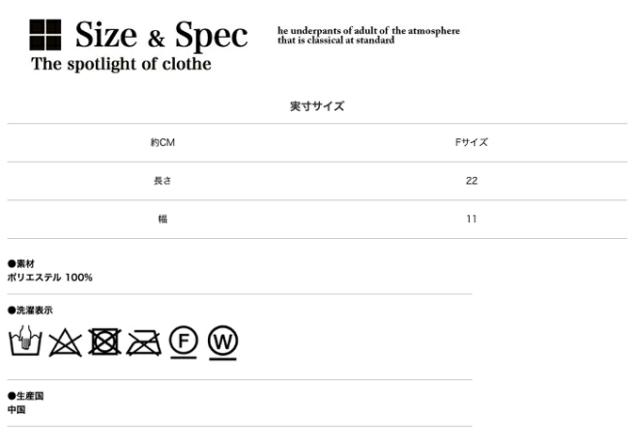Click the length value 22
The width and height of the screenshot is (640, 445).
pyautogui.click(x=471, y=181)
